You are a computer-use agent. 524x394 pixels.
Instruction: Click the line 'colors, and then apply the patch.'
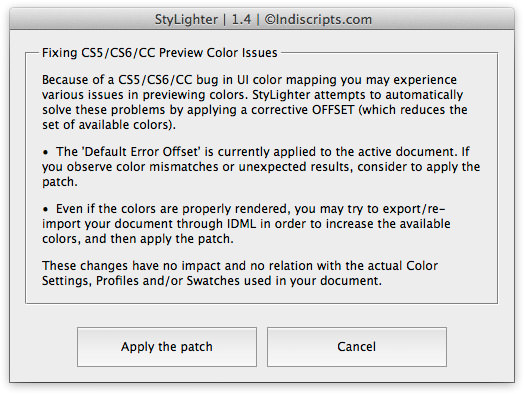pos(138,239)
